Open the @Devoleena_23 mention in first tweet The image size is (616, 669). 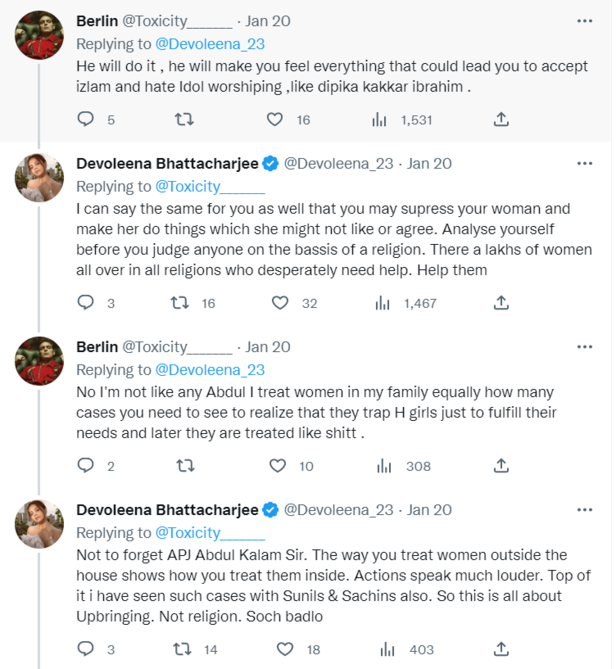pos(210,43)
